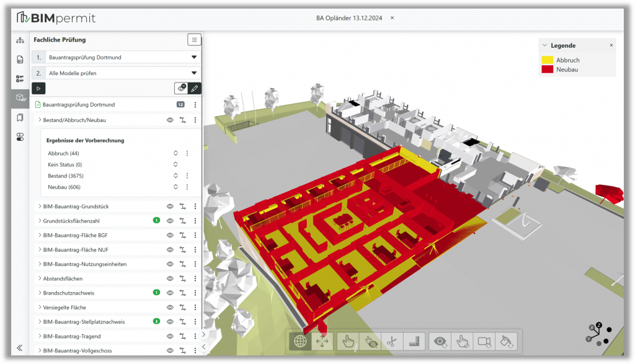Open the hamburger menu in Fachliche Prüfung
This screenshot has width=635, height=364.
(x=194, y=40)
